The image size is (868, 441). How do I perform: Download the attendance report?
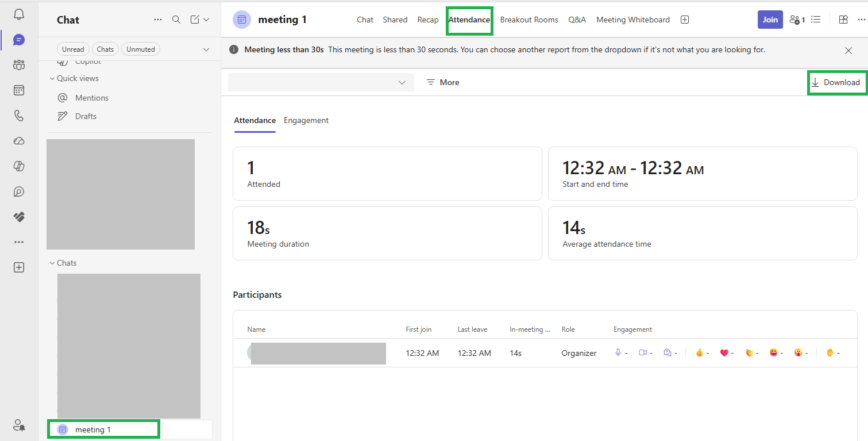(x=836, y=82)
